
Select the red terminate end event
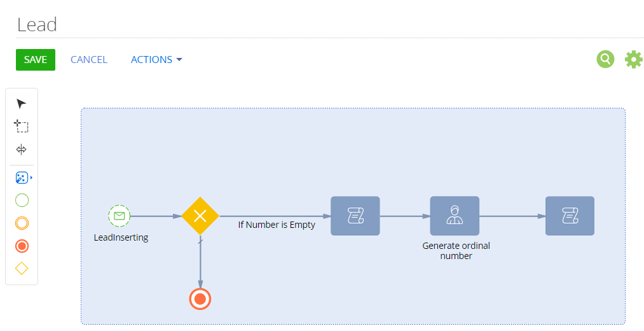[x=200, y=299]
